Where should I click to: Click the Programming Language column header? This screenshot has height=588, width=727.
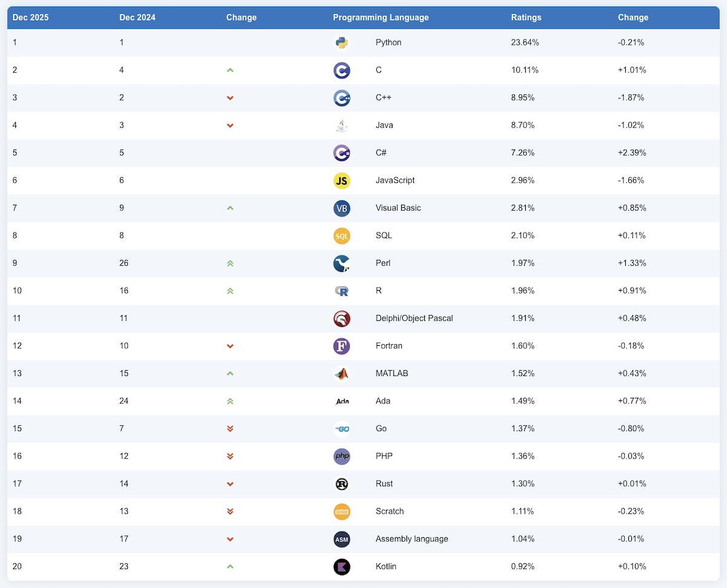[380, 18]
